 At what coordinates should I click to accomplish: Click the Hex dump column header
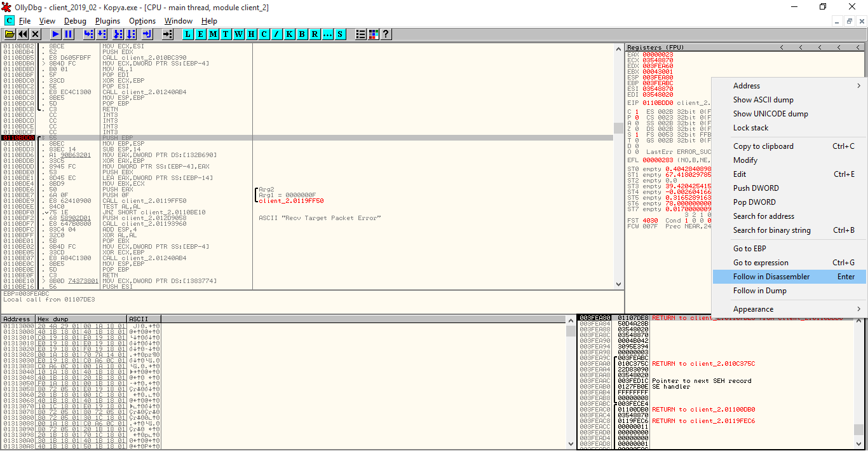tap(81, 319)
